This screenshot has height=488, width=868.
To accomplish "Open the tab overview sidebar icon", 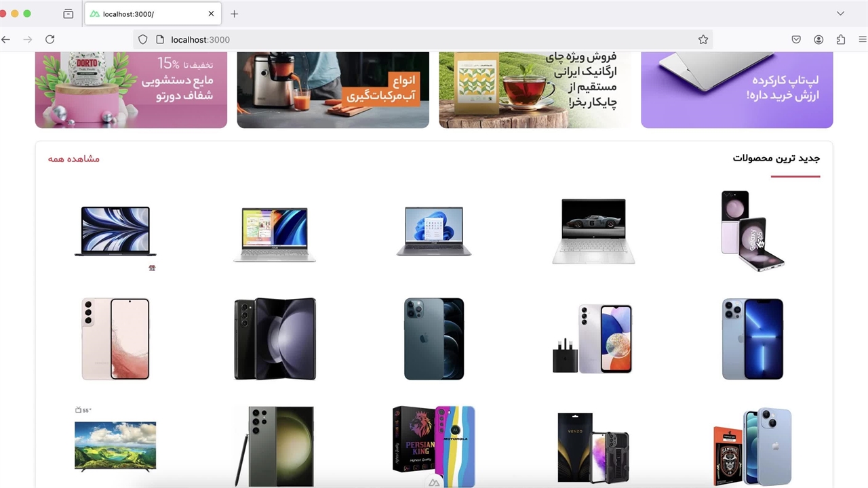I will 68,14.
